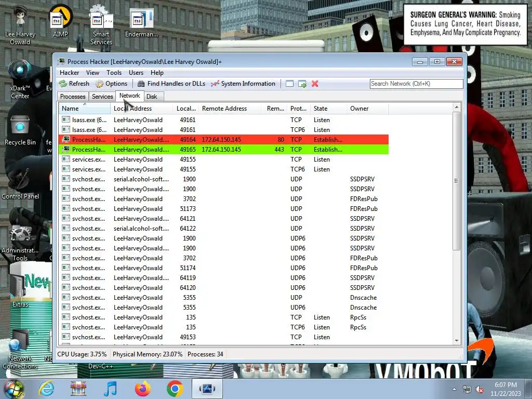
Task: Open the AIMP desktop shortcut
Action: pyautogui.click(x=60, y=21)
